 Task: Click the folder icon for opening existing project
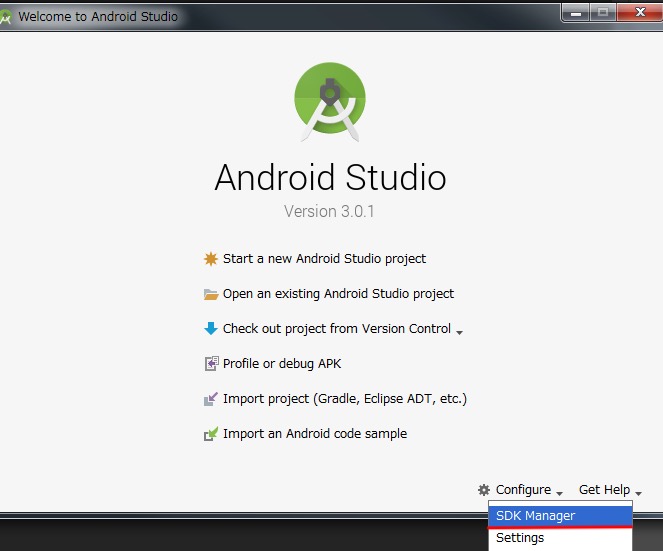click(x=211, y=294)
